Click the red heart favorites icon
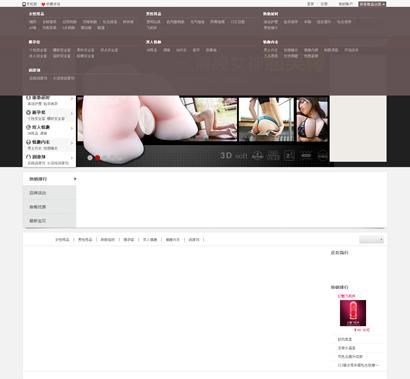The width and height of the screenshot is (410, 379). coord(43,4)
